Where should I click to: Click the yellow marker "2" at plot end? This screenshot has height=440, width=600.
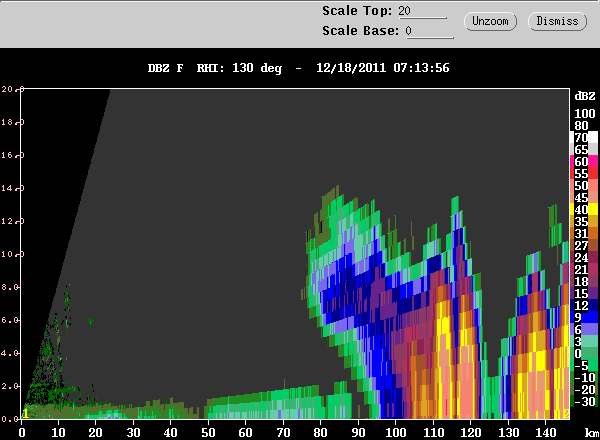[x=567, y=414]
